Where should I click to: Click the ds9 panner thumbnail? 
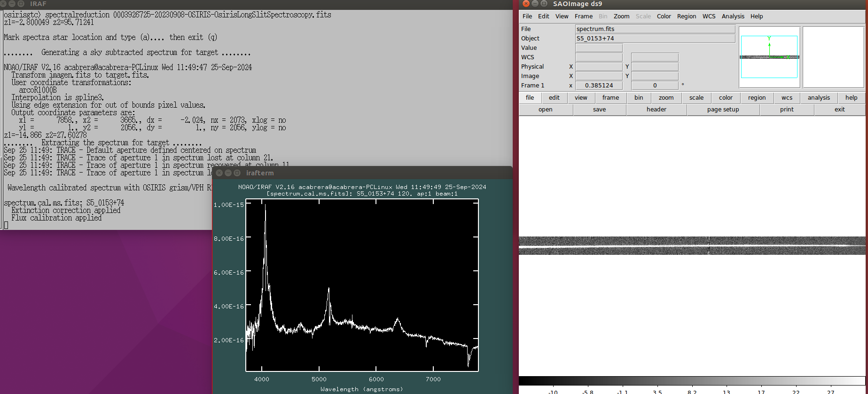[769, 57]
